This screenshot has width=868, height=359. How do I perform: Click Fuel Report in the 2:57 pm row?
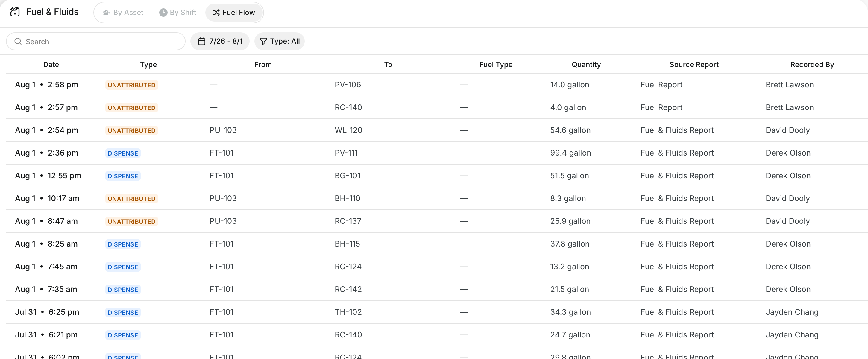(x=661, y=108)
